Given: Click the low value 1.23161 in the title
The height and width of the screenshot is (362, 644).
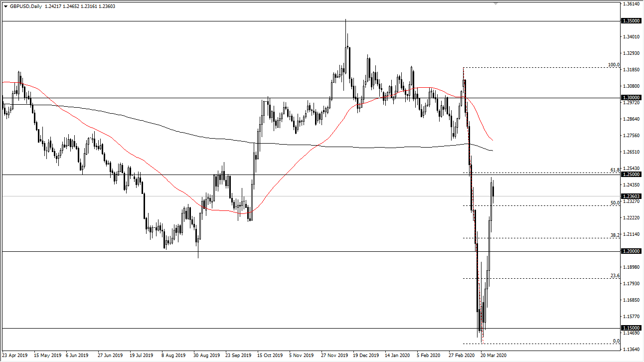Looking at the screenshot, I should point(89,6).
